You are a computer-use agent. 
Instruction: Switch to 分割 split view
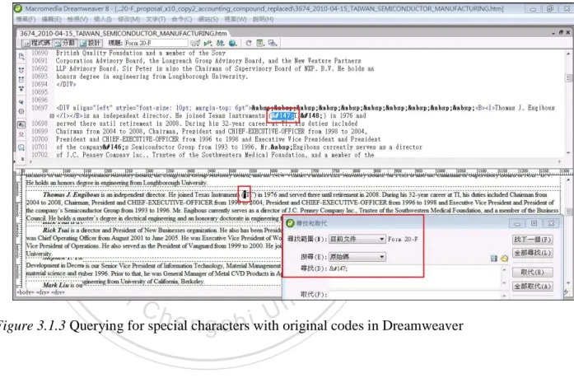(x=64, y=43)
